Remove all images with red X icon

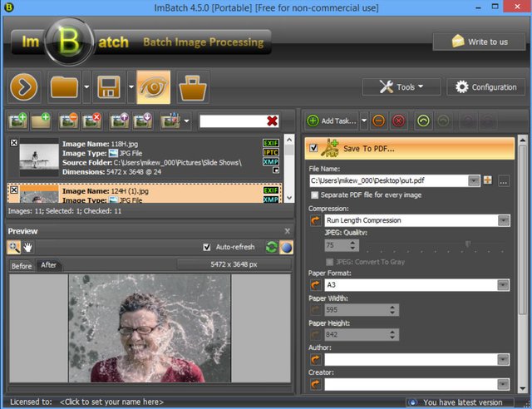pos(91,121)
